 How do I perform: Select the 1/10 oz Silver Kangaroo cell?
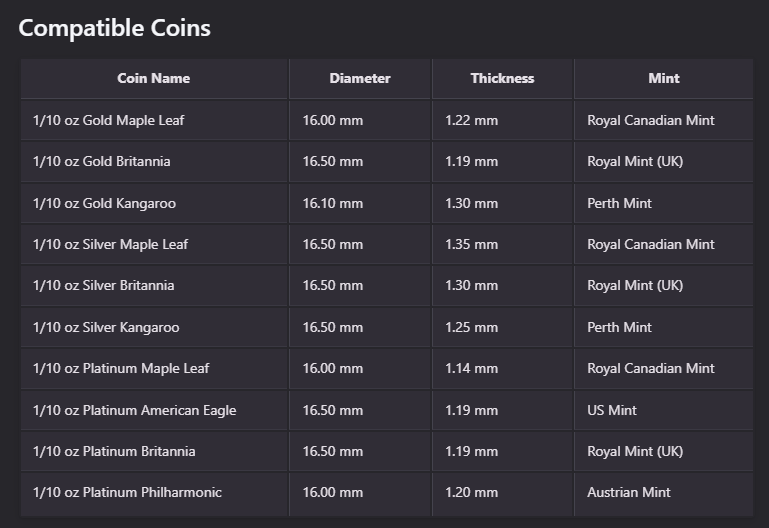[106, 327]
